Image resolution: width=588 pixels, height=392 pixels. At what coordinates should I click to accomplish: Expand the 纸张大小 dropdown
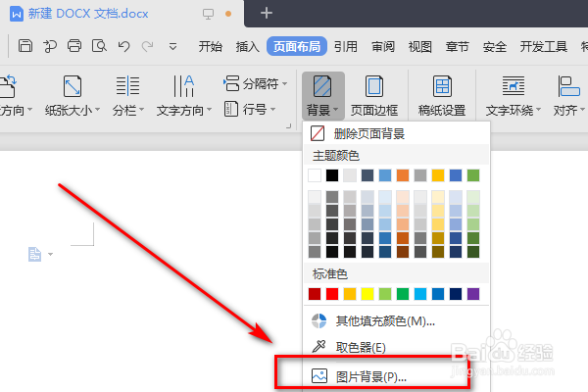click(97, 110)
